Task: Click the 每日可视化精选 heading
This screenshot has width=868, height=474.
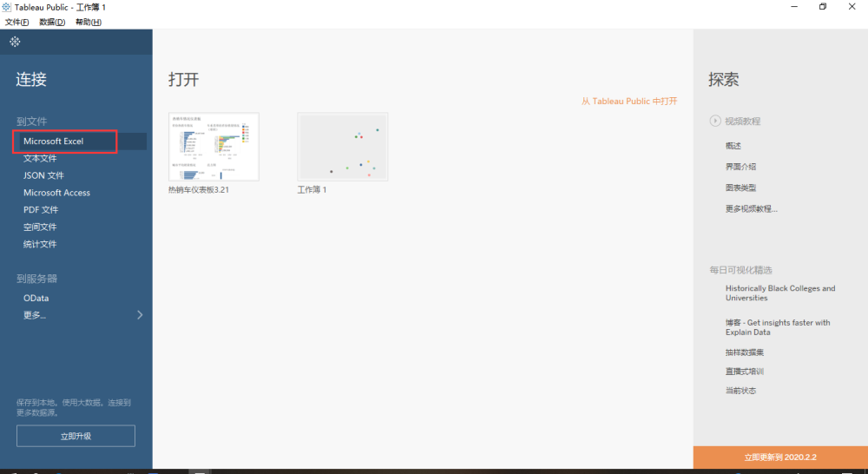Action: 740,270
